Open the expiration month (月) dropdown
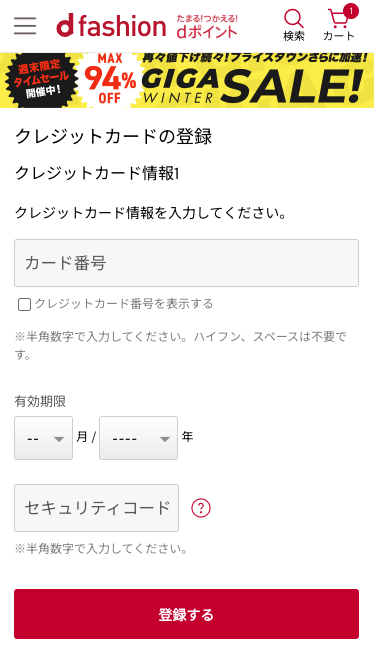374x661 pixels. [x=43, y=438]
